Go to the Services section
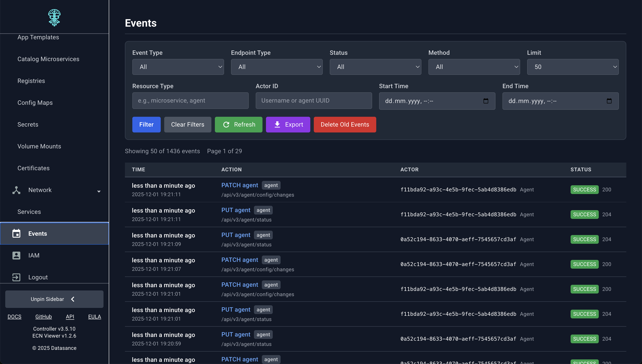 pos(29,212)
